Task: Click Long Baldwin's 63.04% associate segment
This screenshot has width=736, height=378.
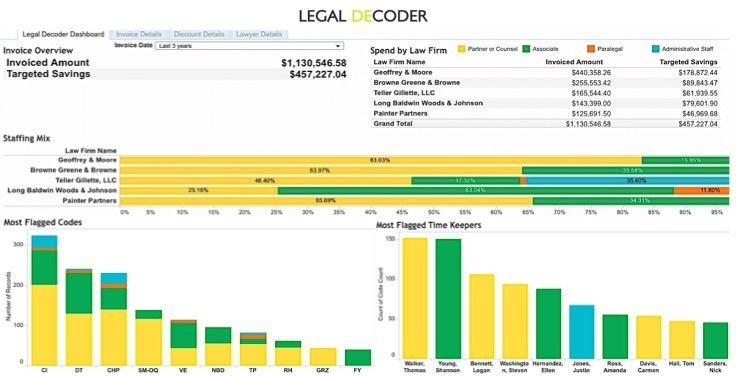Action: click(x=476, y=191)
